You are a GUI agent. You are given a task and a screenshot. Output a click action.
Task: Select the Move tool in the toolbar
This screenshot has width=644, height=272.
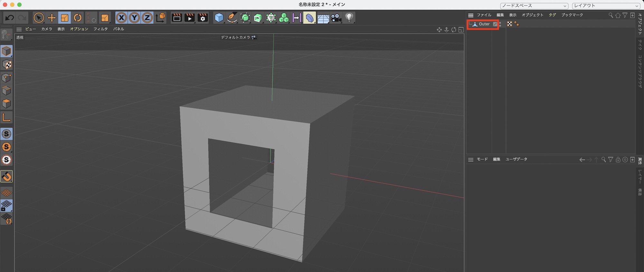pyautogui.click(x=52, y=18)
